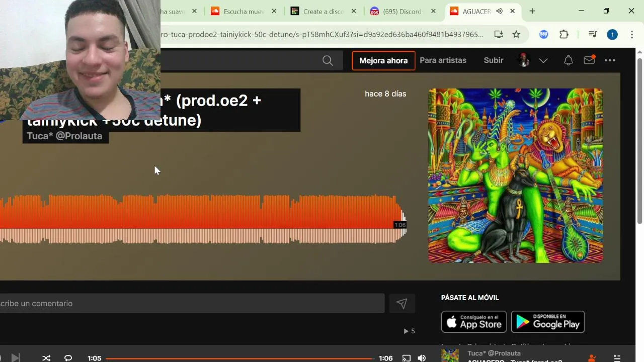644x362 pixels.
Task: Open the Chrome profile avatar 't'
Action: tap(612, 35)
